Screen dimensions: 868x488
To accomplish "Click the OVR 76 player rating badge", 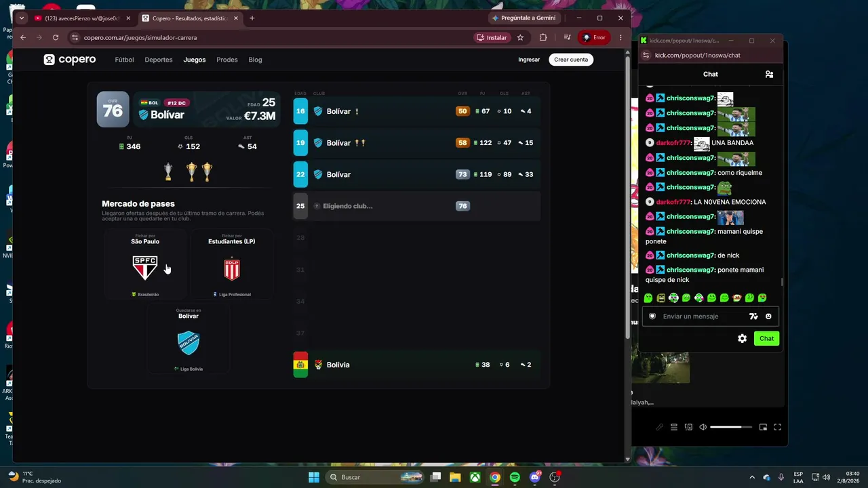I will [113, 109].
